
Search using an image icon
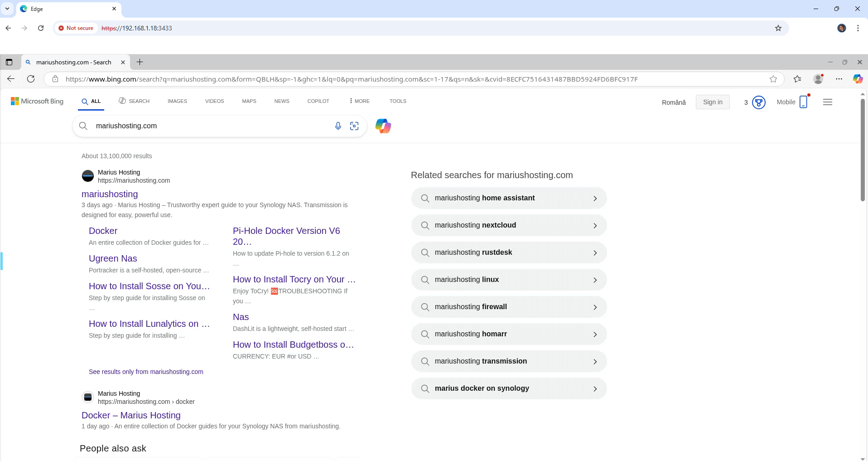(x=354, y=126)
